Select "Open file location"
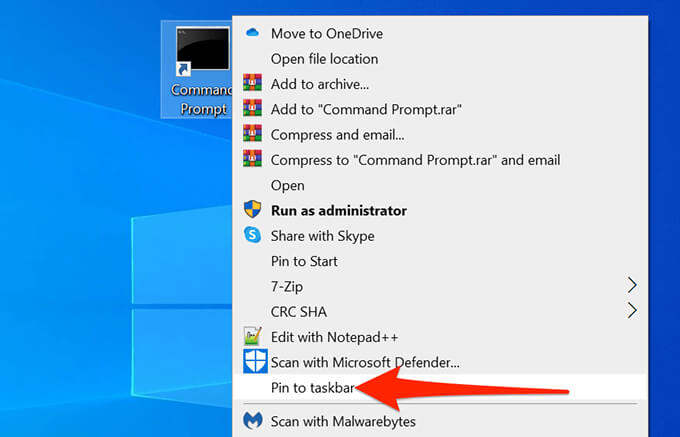 click(x=440, y=59)
